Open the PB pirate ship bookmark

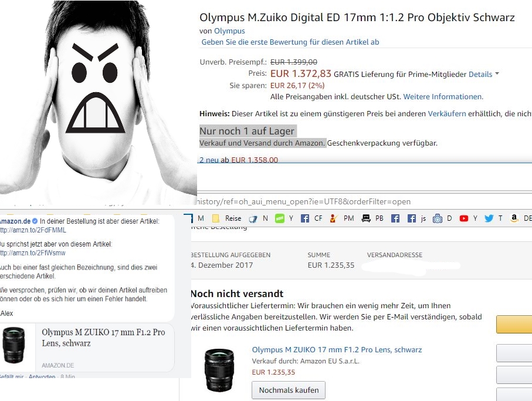click(x=372, y=218)
